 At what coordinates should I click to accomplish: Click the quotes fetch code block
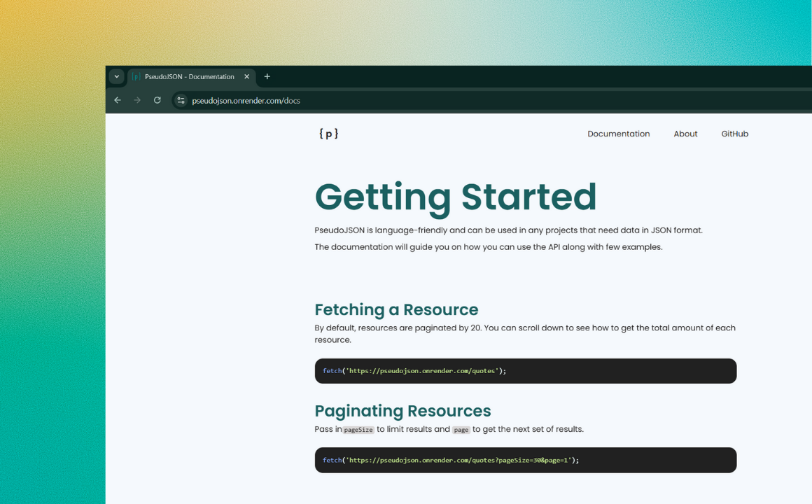click(525, 371)
